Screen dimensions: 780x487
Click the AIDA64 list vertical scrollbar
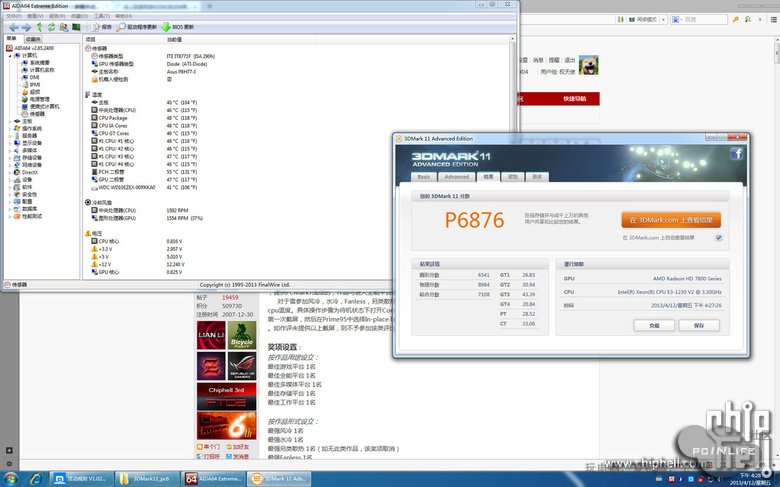pos(512,159)
